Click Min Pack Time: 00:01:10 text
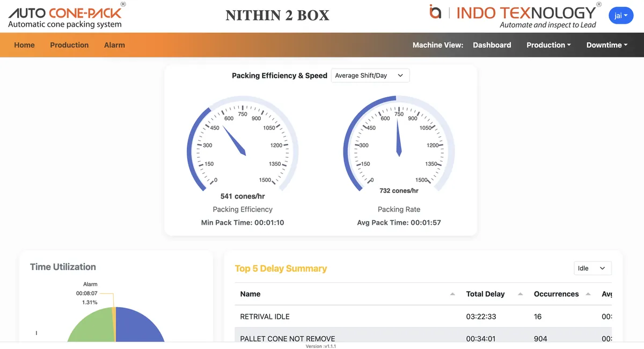 [243, 222]
